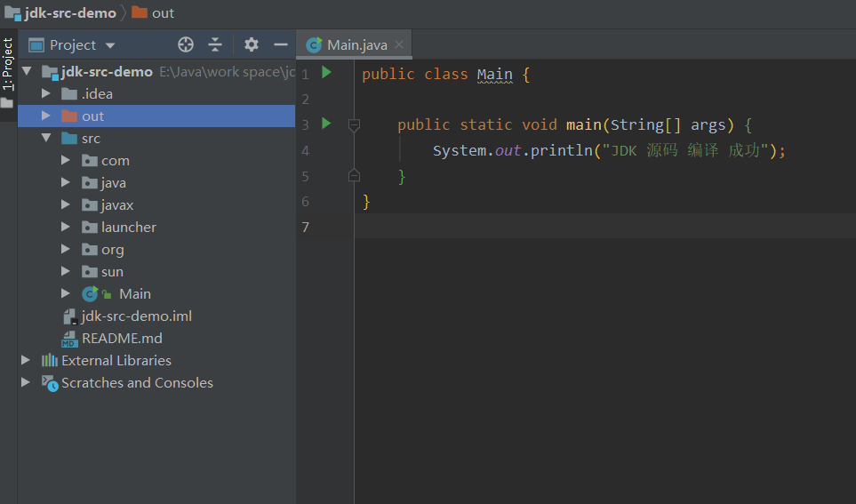The image size is (856, 504).
Task: Expand the sun package
Action: pos(66,271)
